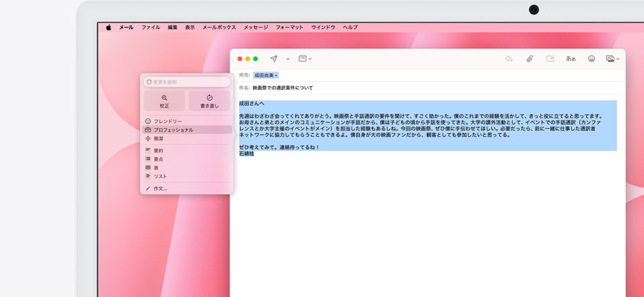This screenshot has width=644, height=297.
Task: Click the reply arrow icon in the toolbar
Action: pos(509,59)
